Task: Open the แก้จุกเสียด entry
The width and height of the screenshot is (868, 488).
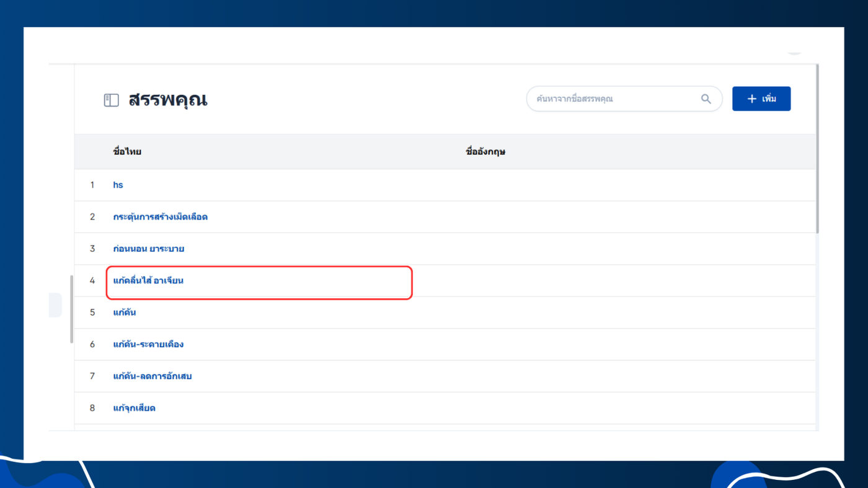Action: coord(134,408)
